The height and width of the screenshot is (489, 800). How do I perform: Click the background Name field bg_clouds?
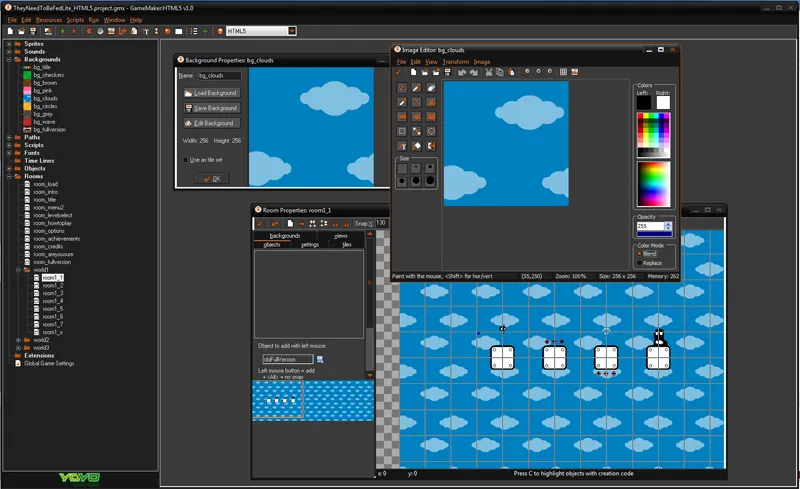coord(219,76)
